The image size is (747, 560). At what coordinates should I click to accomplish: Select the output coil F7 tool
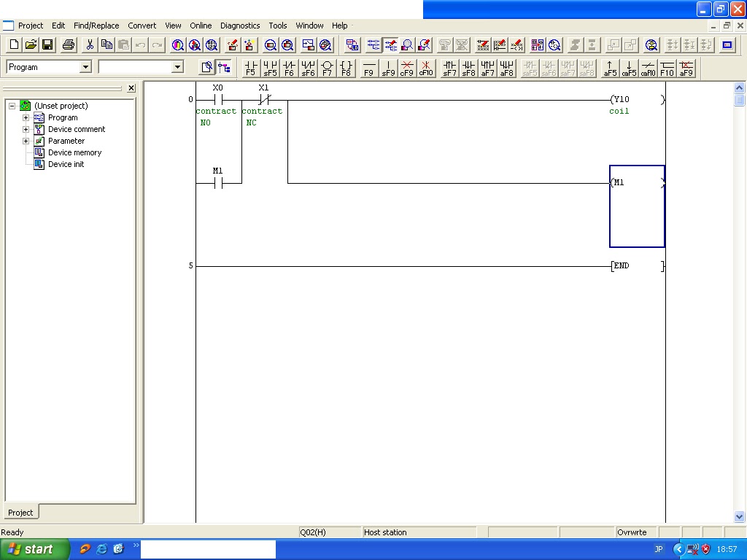328,68
